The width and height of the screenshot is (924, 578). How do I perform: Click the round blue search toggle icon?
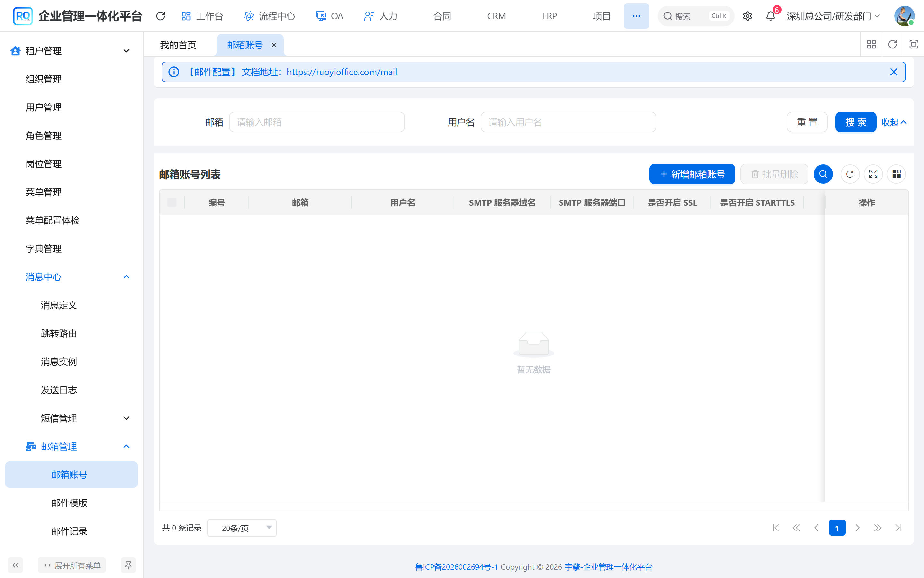[823, 174]
